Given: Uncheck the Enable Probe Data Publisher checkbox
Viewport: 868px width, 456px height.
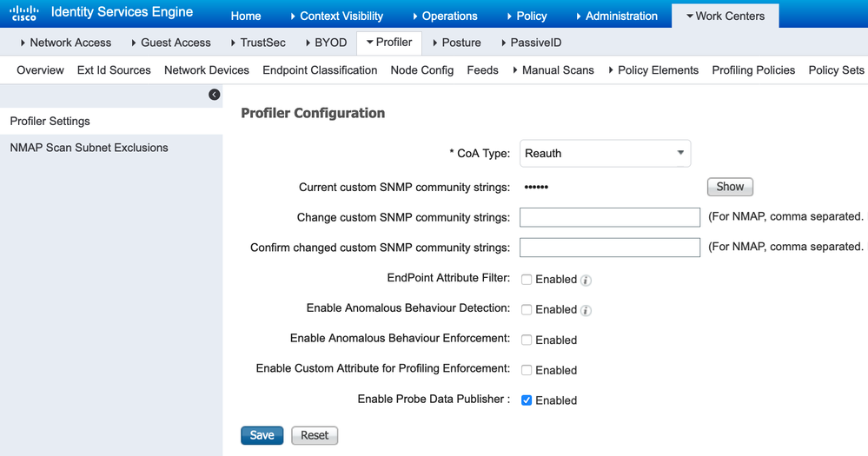Looking at the screenshot, I should (527, 400).
